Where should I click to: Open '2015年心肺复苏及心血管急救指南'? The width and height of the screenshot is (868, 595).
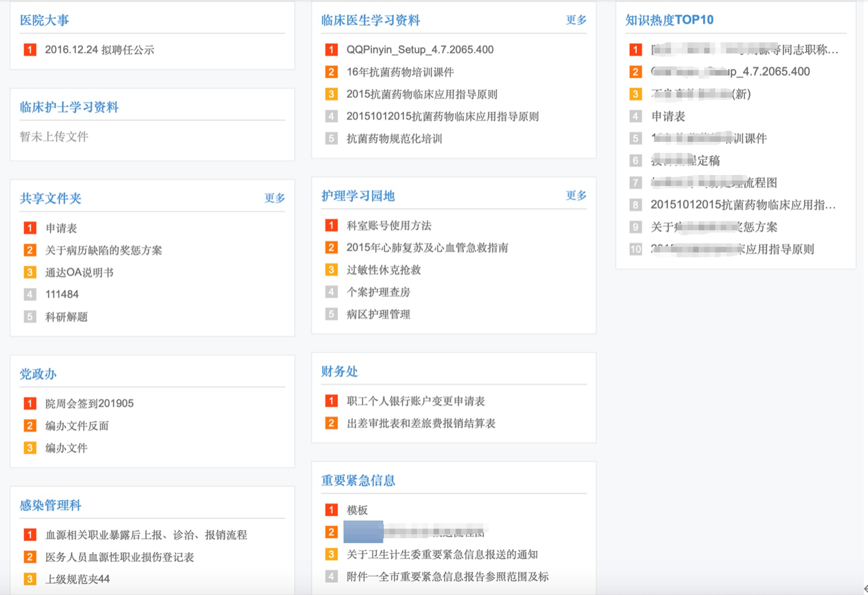tap(427, 247)
